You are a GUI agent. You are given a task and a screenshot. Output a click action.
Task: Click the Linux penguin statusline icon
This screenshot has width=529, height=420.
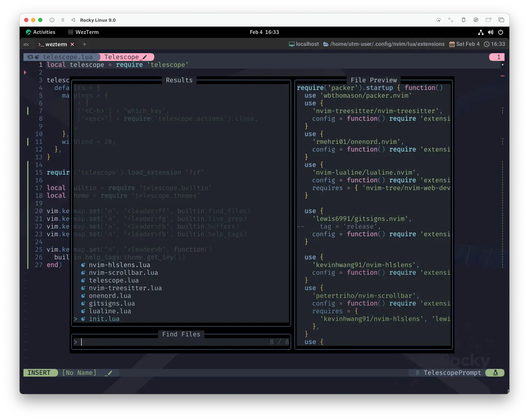coord(495,373)
